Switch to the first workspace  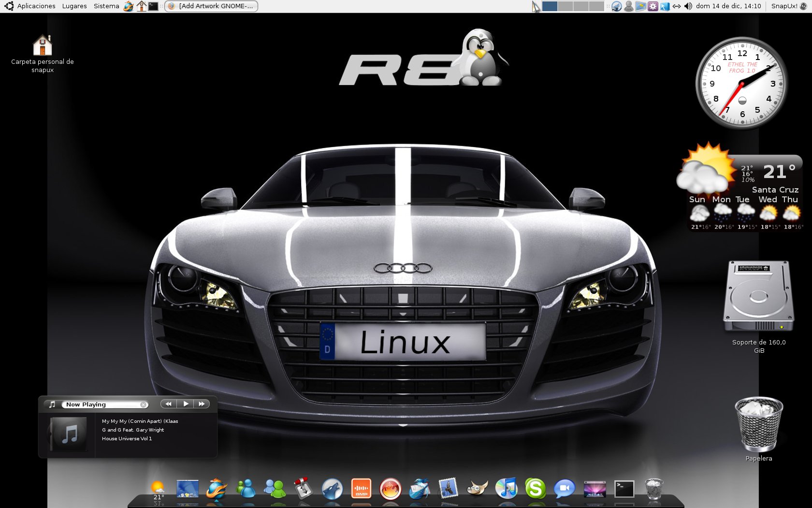pyautogui.click(x=550, y=6)
